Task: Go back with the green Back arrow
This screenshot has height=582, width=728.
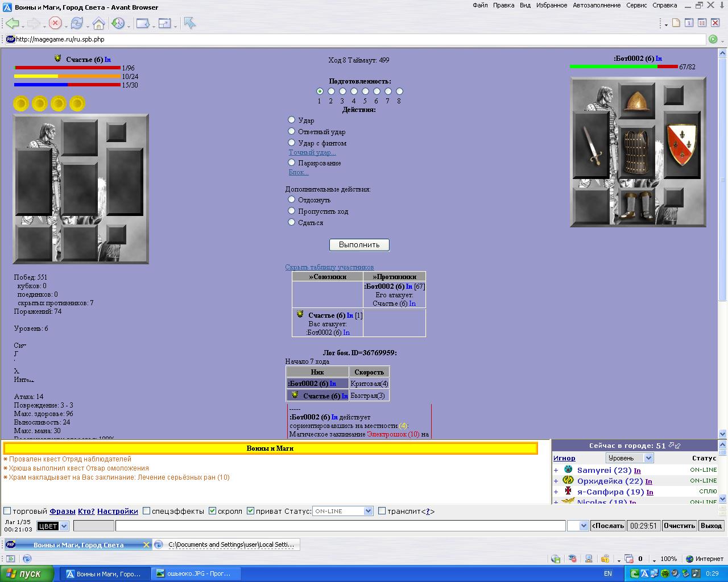Action: pyautogui.click(x=13, y=23)
